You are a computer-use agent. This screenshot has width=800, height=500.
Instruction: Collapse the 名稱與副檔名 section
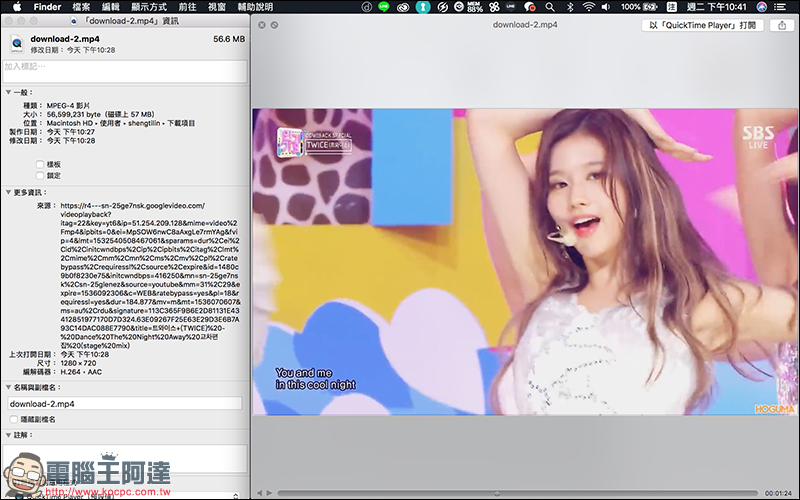(8, 387)
